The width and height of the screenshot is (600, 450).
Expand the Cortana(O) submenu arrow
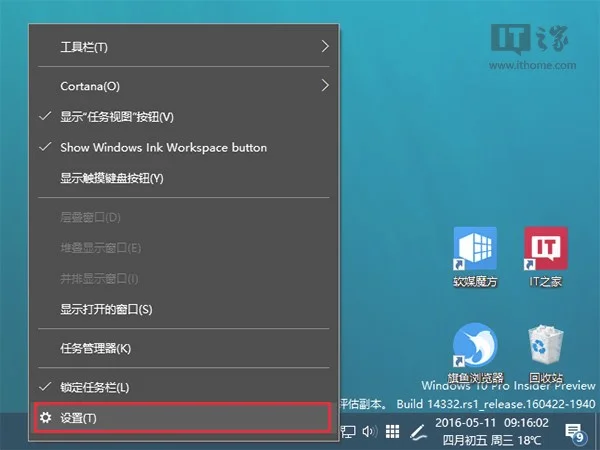(325, 85)
